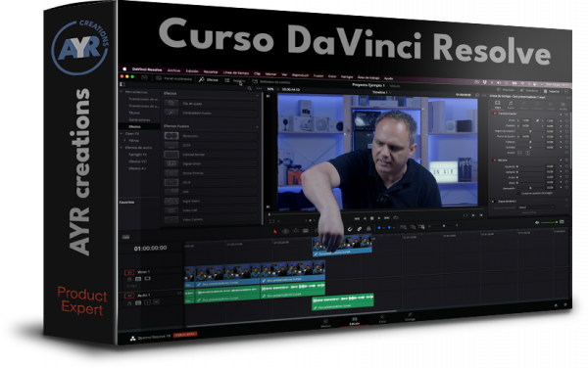Screen dimensions: 588x368
Task: Click the timeline view options icon above timecode
Action: click(x=126, y=237)
